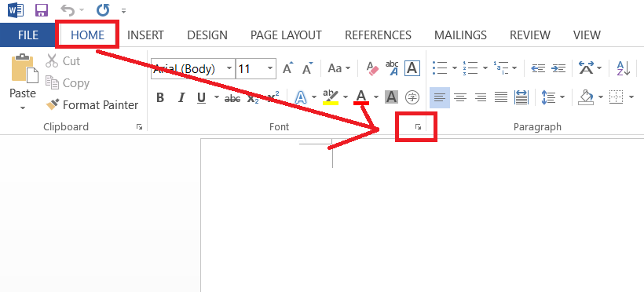Undo the last action
The width and height of the screenshot is (644, 292).
(68, 10)
